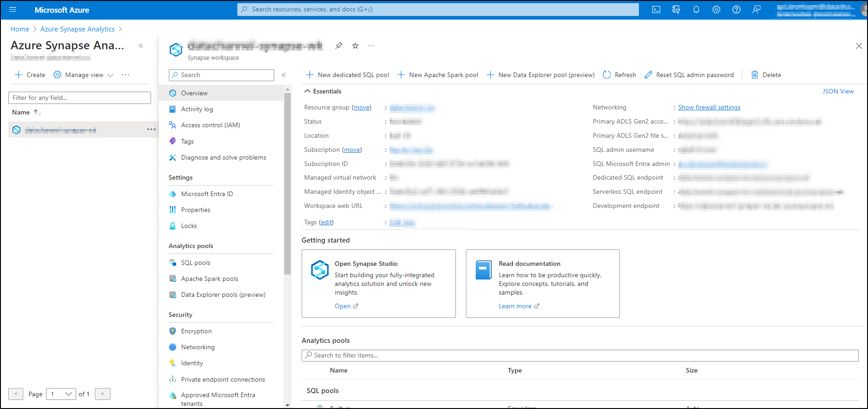Open the feedback icon in top bar
The image size is (868, 409).
757,10
